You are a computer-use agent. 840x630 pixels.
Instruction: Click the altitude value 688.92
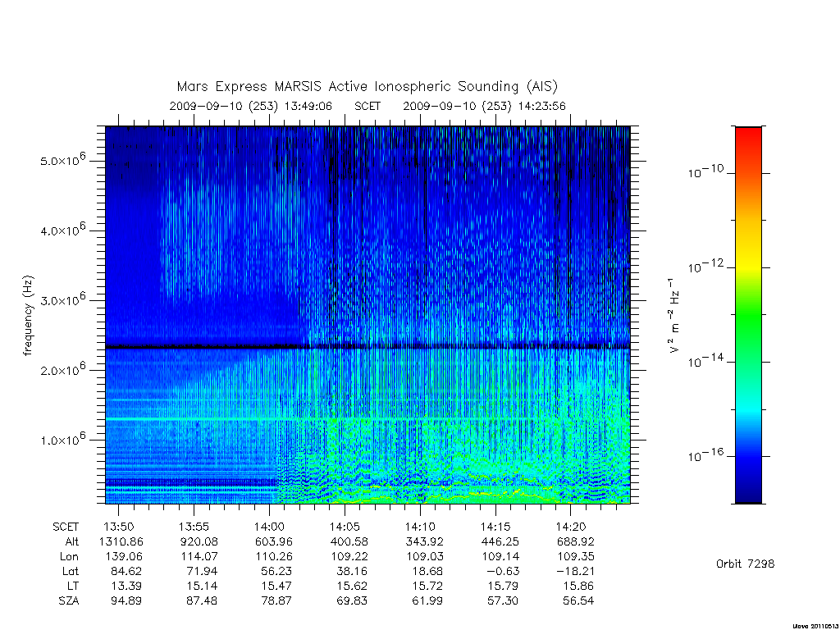[575, 541]
